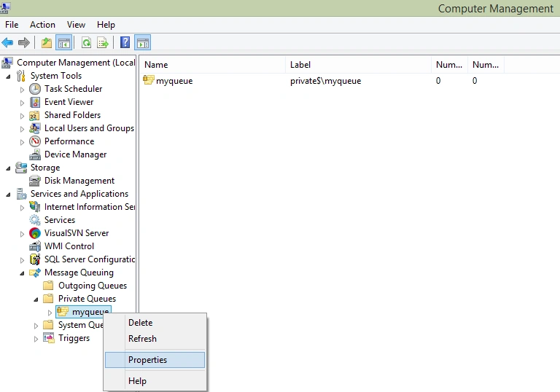Collapse the Services and Applications node
The height and width of the screenshot is (392, 560).
coord(8,195)
